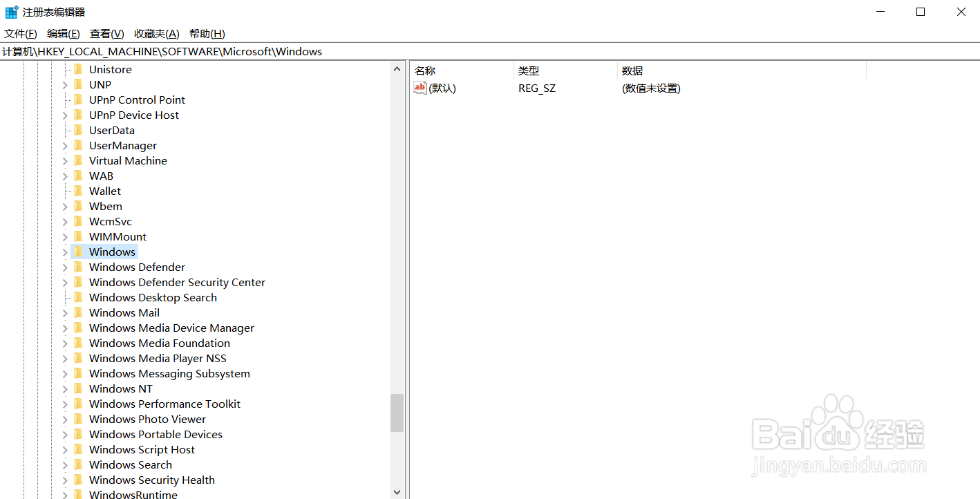980x499 pixels.
Task: Select the UserManager folder icon
Action: pyautogui.click(x=78, y=145)
